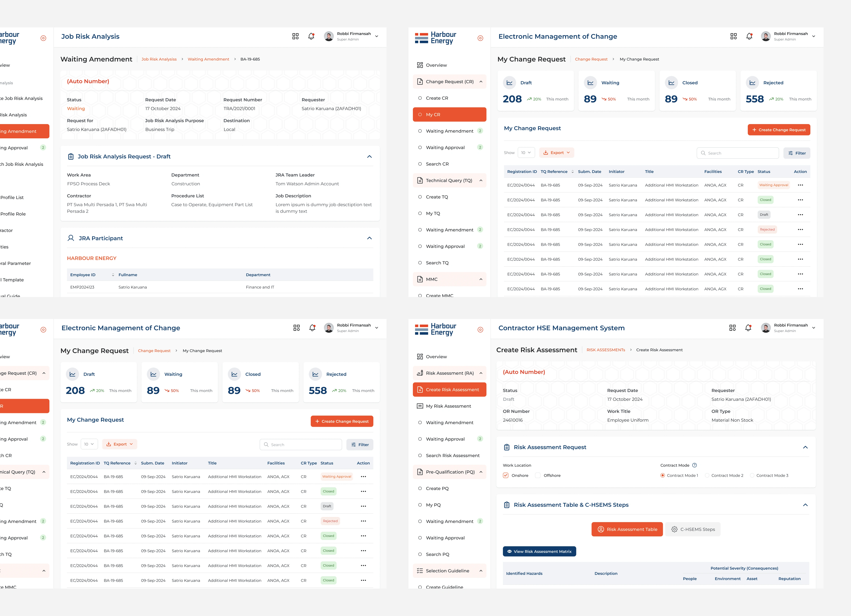This screenshot has height=616, width=851.
Task: Switch to the Risk Assessment Table tab
Action: point(627,529)
